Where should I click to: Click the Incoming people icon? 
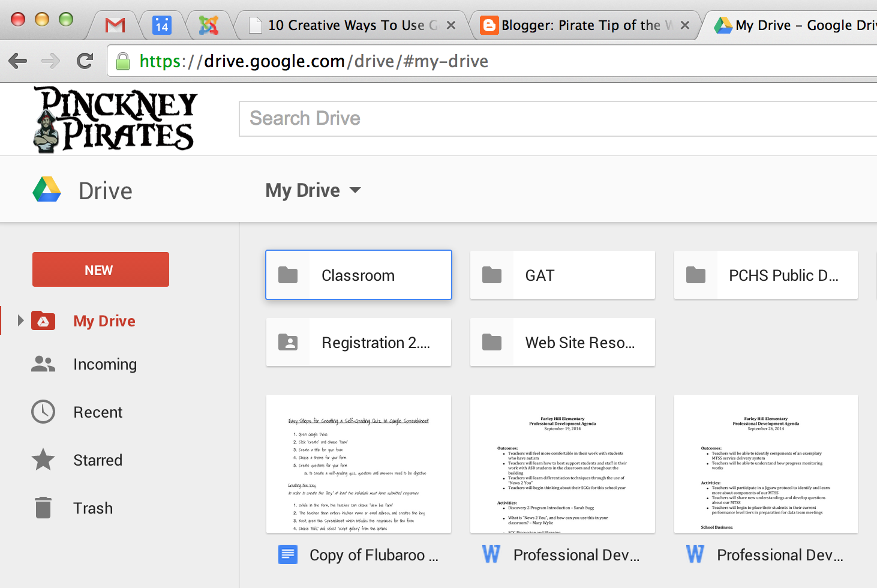[x=43, y=364]
